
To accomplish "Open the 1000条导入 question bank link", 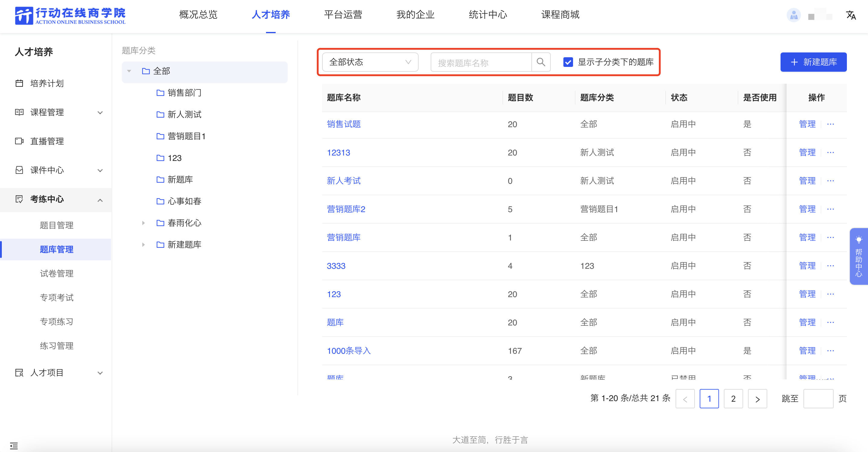I will (x=349, y=351).
